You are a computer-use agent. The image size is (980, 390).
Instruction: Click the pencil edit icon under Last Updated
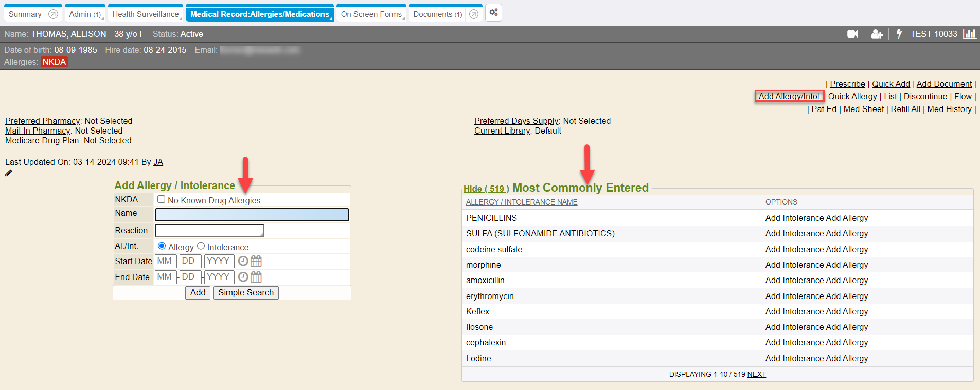[x=9, y=173]
